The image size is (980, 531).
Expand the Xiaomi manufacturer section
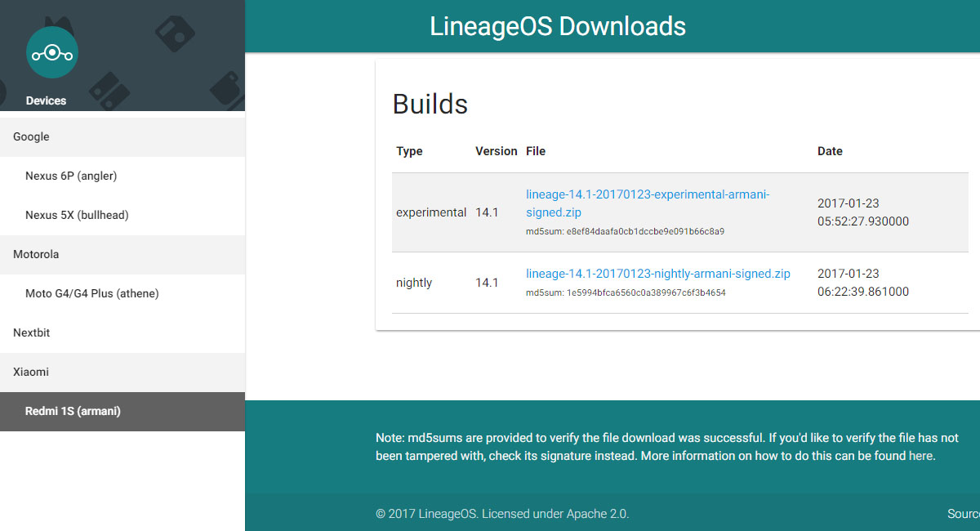(x=29, y=372)
